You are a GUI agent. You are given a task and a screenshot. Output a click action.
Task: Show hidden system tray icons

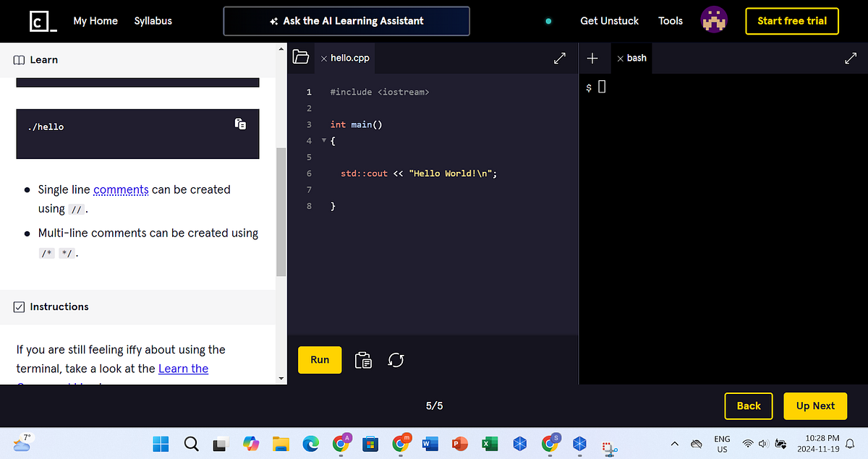pyautogui.click(x=675, y=443)
